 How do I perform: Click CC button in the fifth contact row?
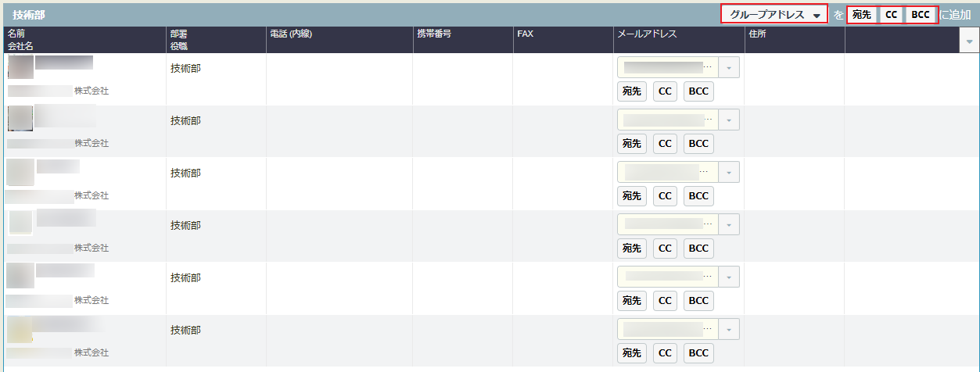665,301
